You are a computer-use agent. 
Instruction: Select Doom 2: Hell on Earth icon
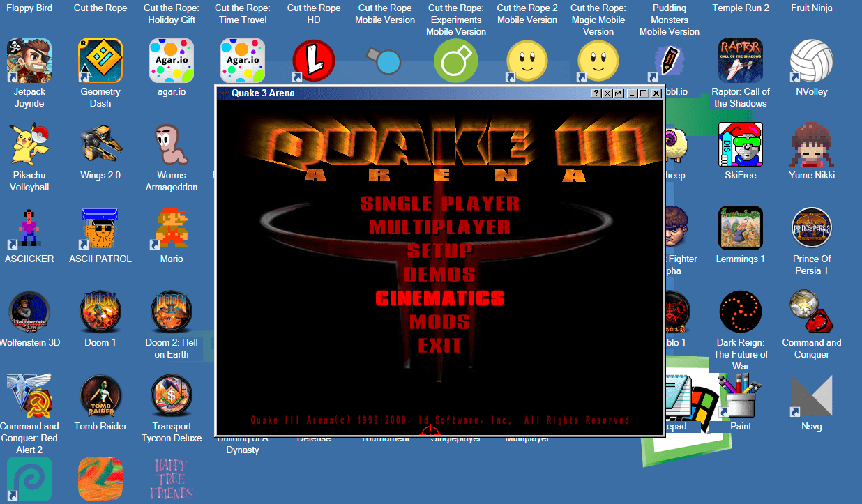coord(172,312)
